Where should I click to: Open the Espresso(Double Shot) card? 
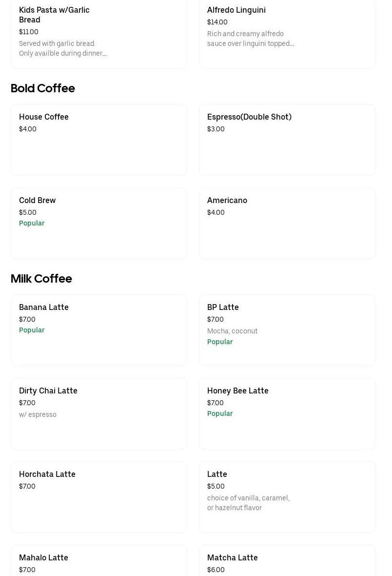pyautogui.click(x=287, y=140)
